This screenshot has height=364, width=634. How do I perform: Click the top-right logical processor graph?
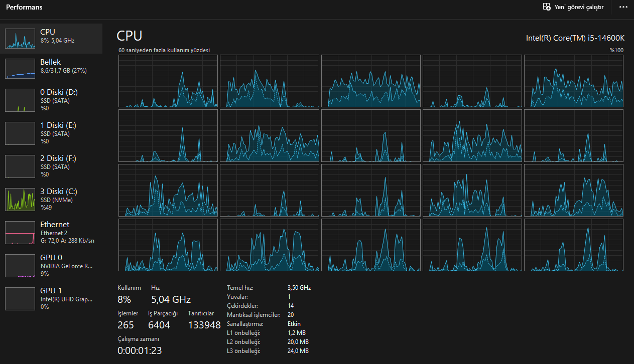coord(574,81)
